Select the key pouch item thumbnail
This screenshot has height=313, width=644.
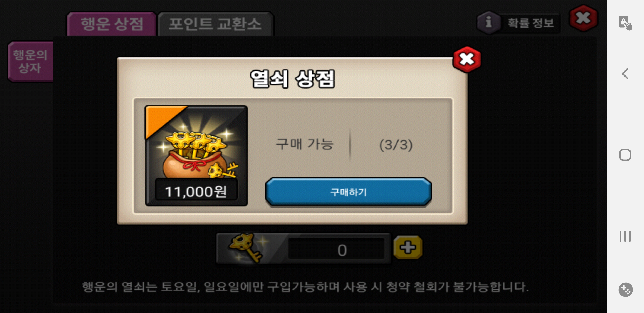click(x=196, y=156)
